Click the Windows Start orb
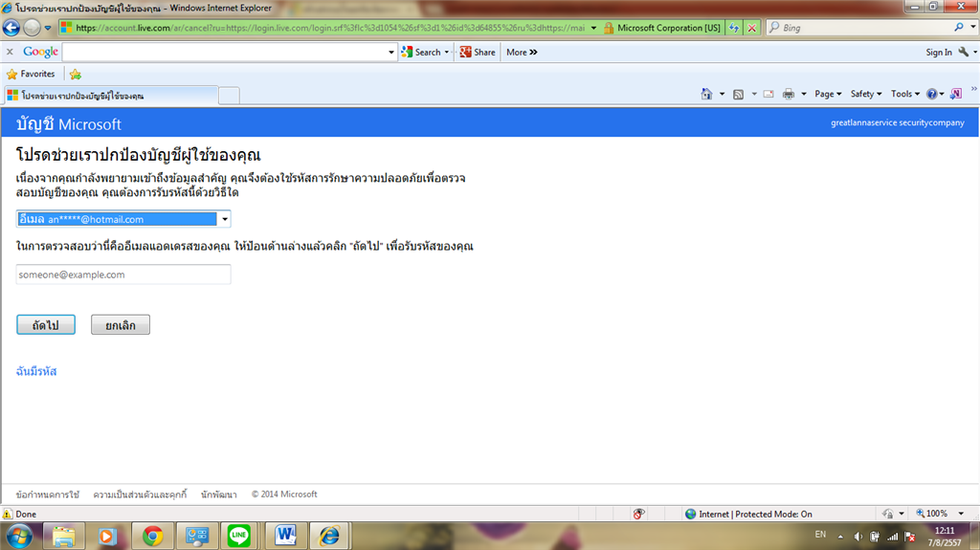Image resolution: width=980 pixels, height=550 pixels. click(19, 537)
